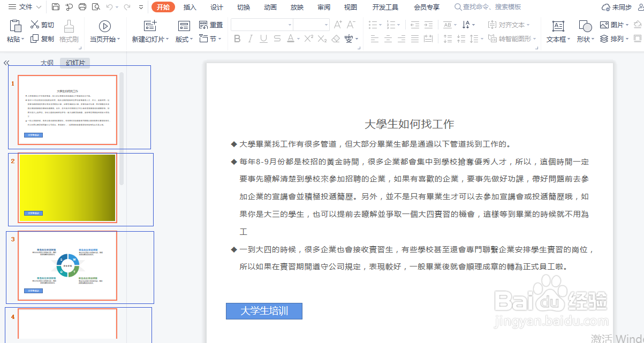Image resolution: width=644 pixels, height=343 pixels.
Task: Toggle underline formatting
Action: pyautogui.click(x=263, y=39)
